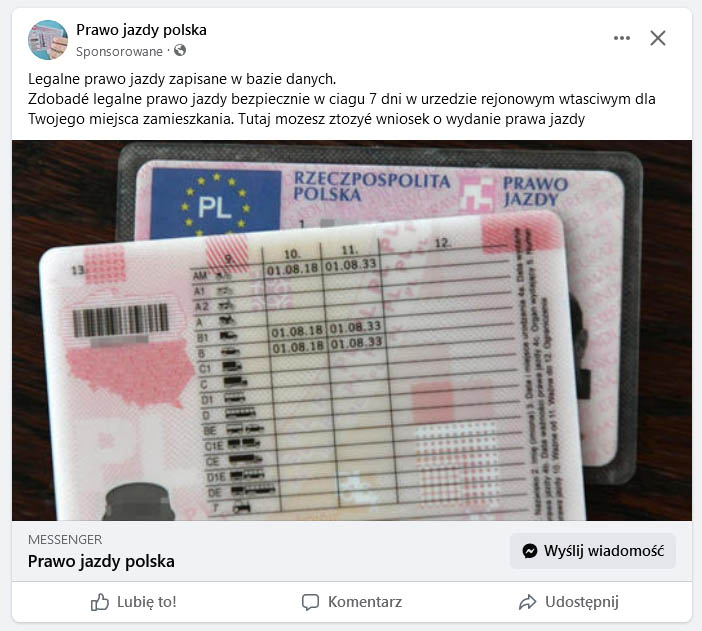Click the Sponsorowane label
The image size is (702, 631).
coord(119,52)
